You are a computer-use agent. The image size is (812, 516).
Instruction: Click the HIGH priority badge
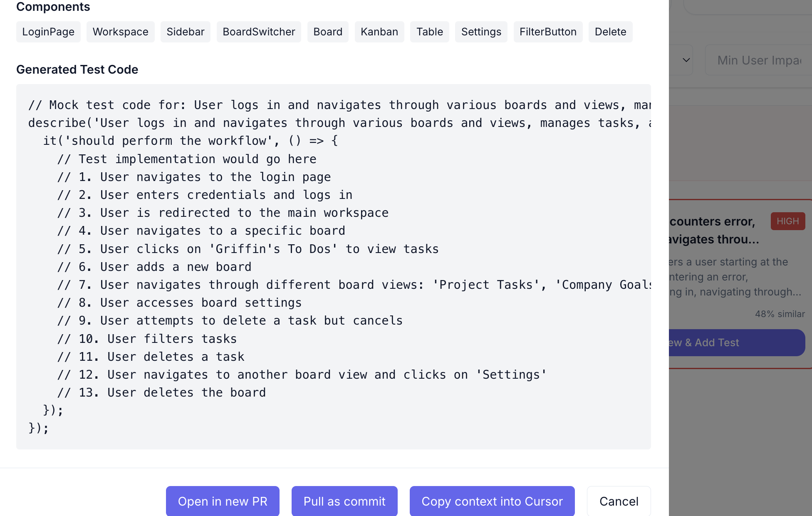coord(787,221)
